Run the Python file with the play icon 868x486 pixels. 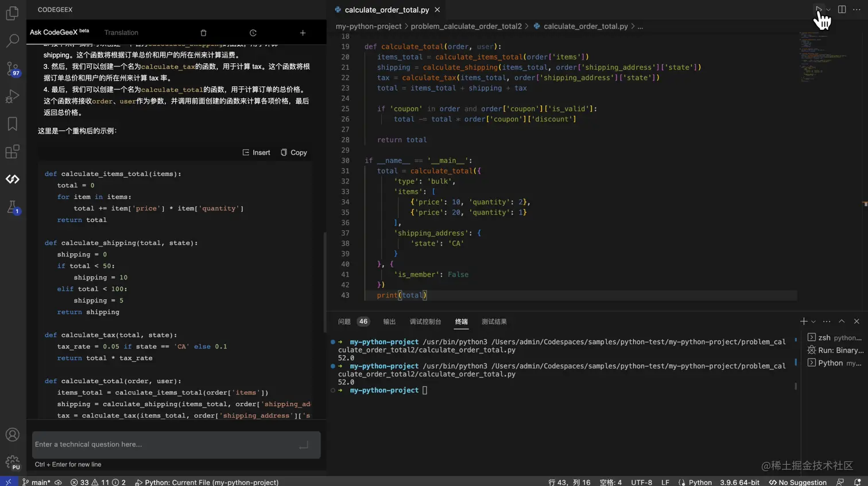click(x=818, y=10)
